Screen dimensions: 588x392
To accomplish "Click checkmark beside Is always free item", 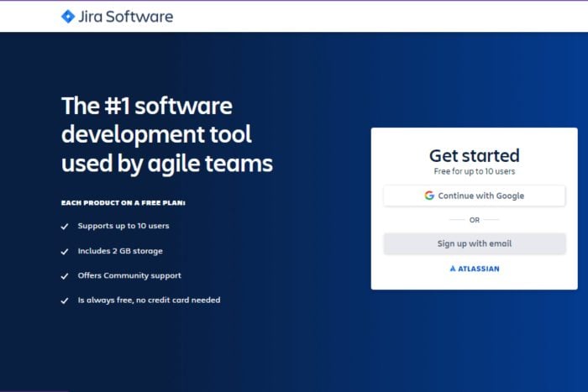I will tap(65, 301).
